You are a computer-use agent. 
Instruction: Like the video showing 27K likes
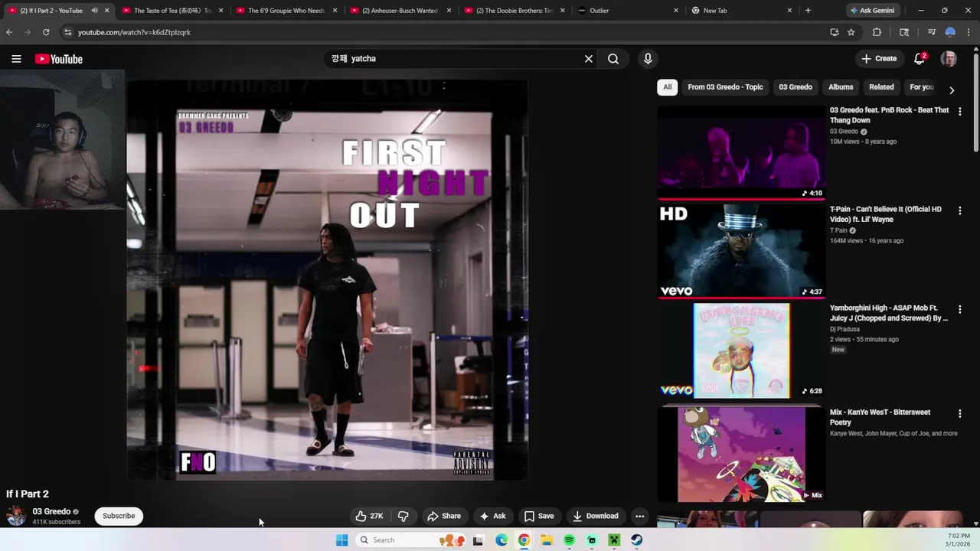[369, 516]
